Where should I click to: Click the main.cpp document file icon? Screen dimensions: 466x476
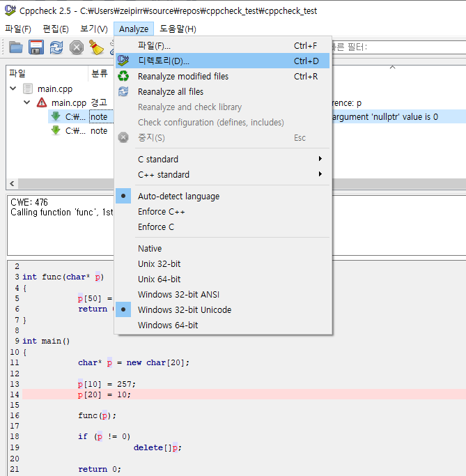point(28,89)
